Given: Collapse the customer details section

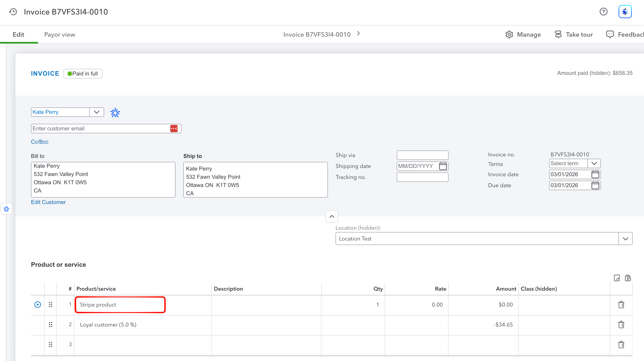Looking at the screenshot, I should pos(332,216).
